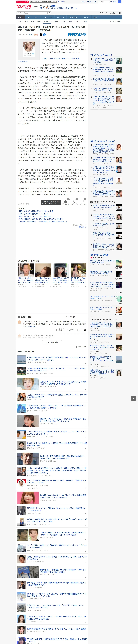Open the magazine ranking item 2, RYOKI article
The height and width of the screenshot is (644, 138).
(104, 159)
